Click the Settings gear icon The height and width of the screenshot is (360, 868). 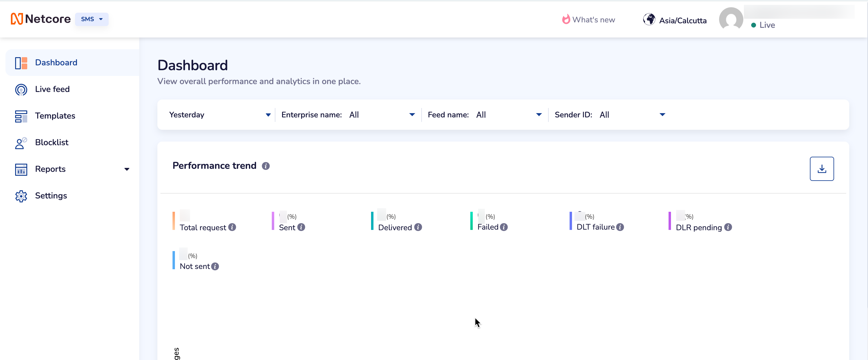coord(21,196)
